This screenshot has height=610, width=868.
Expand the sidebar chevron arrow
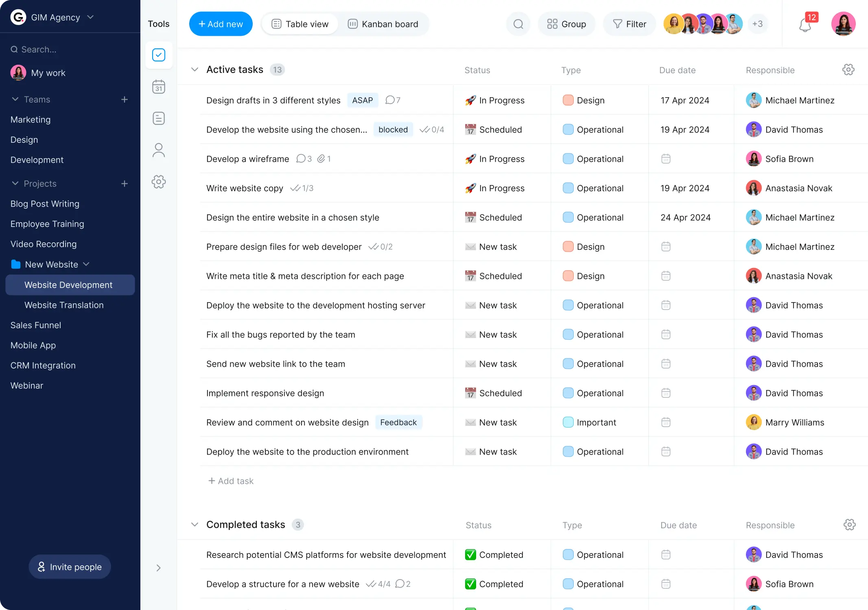pos(159,568)
